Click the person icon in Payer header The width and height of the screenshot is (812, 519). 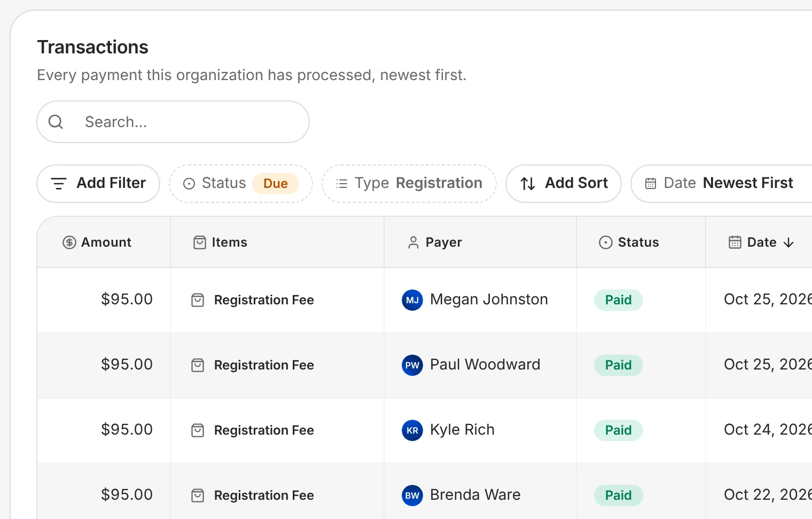click(413, 242)
